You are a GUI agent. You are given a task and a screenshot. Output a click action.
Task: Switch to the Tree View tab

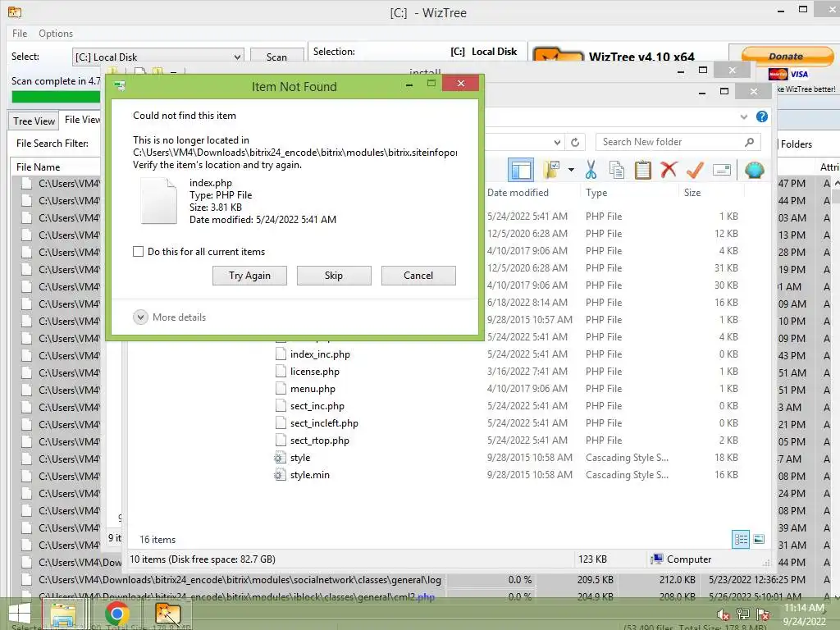click(34, 121)
